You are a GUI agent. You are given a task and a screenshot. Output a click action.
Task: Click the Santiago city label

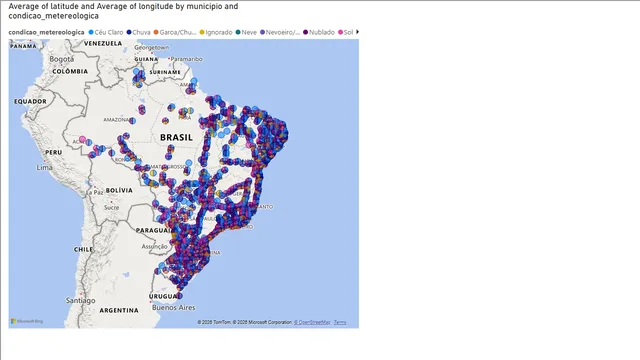coord(81,300)
